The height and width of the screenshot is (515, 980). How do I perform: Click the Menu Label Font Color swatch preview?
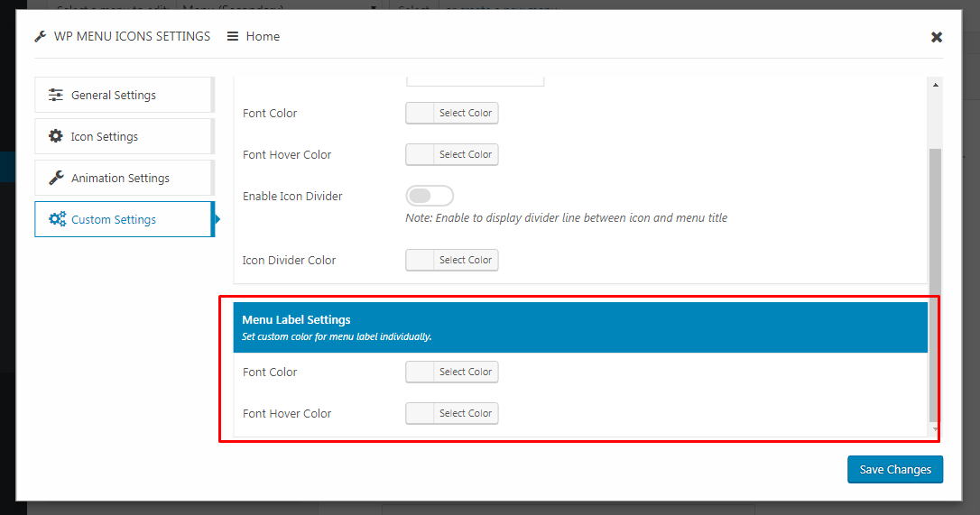(421, 372)
